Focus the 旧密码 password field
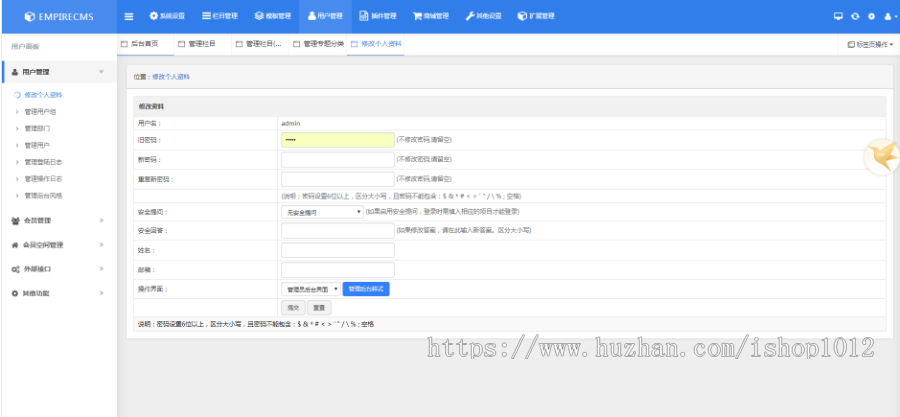The image size is (900, 417). (x=338, y=140)
